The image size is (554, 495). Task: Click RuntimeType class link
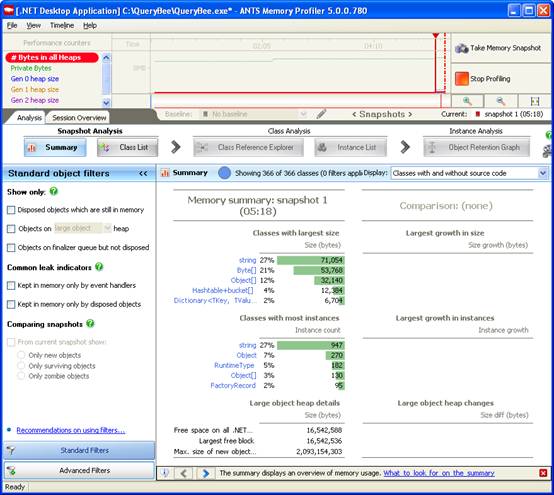[x=234, y=365]
